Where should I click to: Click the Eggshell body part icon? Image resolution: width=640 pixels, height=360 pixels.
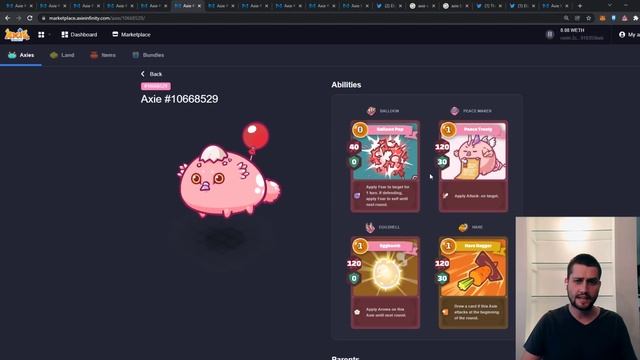pos(370,227)
